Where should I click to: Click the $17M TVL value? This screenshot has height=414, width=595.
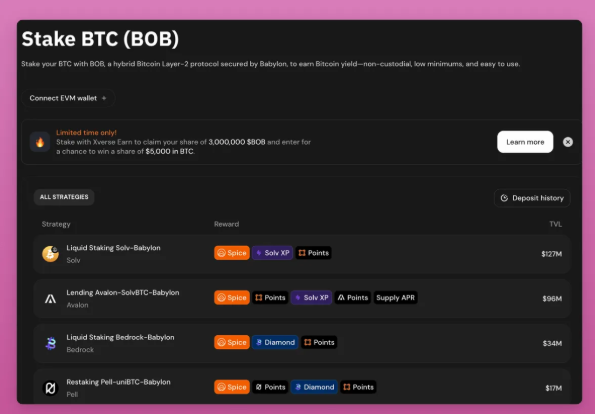(554, 388)
